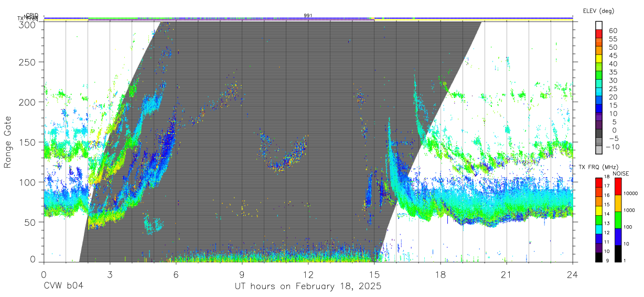Click the 250 tick label on the Range Gate axis

click(x=28, y=62)
